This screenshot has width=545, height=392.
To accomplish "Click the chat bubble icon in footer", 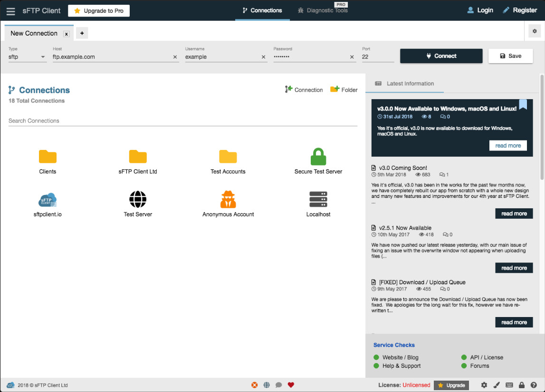I will tap(278, 385).
